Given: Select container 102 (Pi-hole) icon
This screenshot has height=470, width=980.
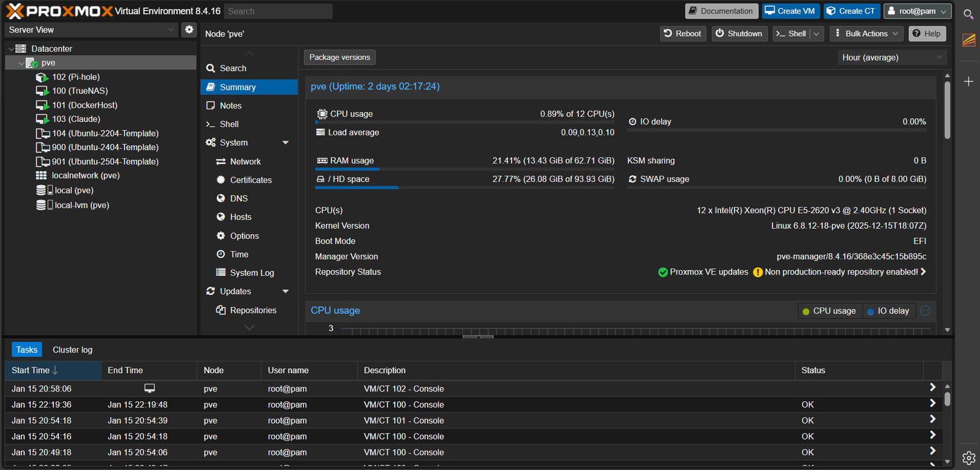Looking at the screenshot, I should point(42,77).
